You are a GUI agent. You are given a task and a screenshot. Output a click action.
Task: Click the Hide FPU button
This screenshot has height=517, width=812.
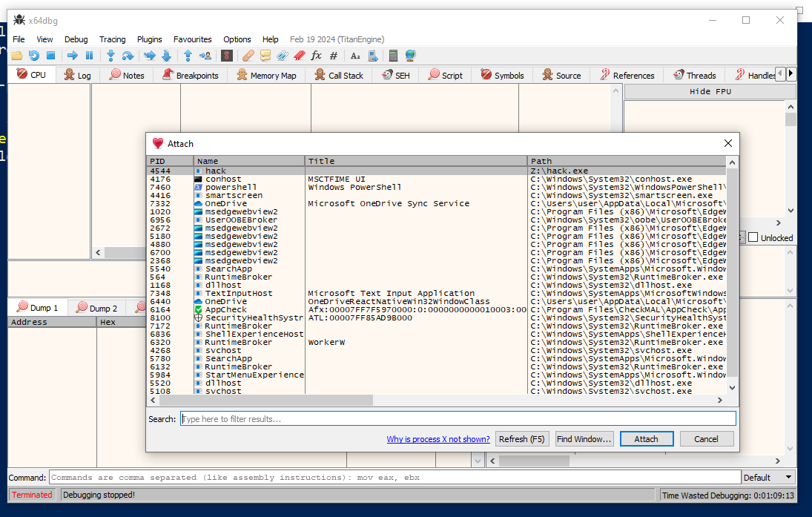click(x=710, y=92)
